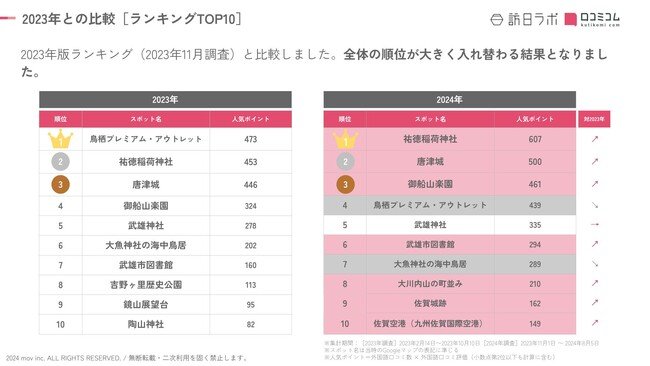Screen dimensions: 650x366
Task: Click the up arrow beside 祐徳稲荷神社 607
Action: pos(595,139)
